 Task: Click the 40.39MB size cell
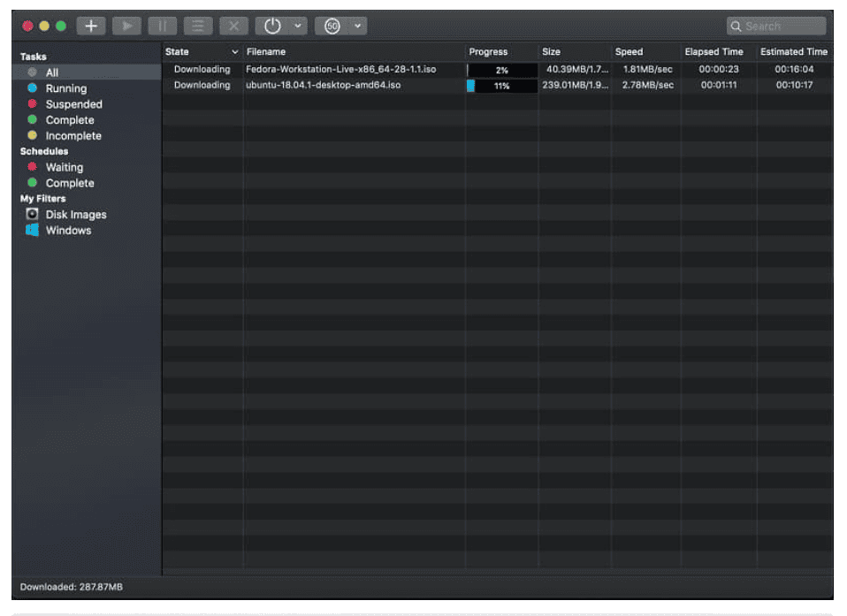[577, 69]
